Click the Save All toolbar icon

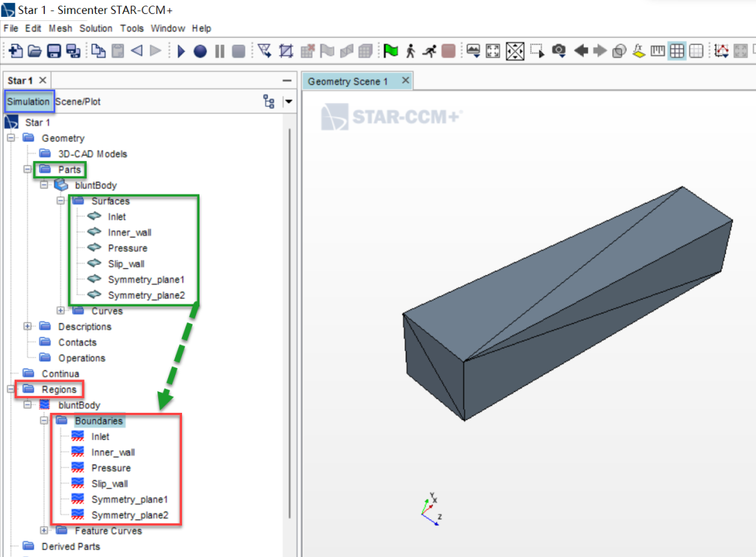point(73,50)
